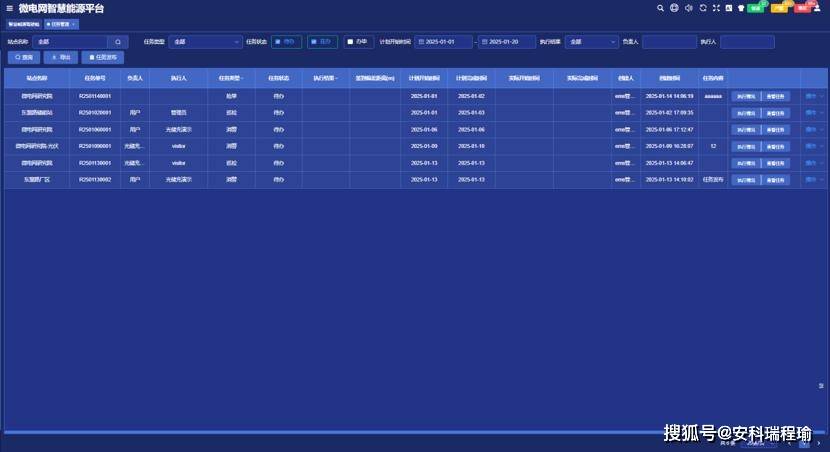The height and width of the screenshot is (452, 830).
Task: Click the 任务发布 publish task button
Action: [x=103, y=57]
